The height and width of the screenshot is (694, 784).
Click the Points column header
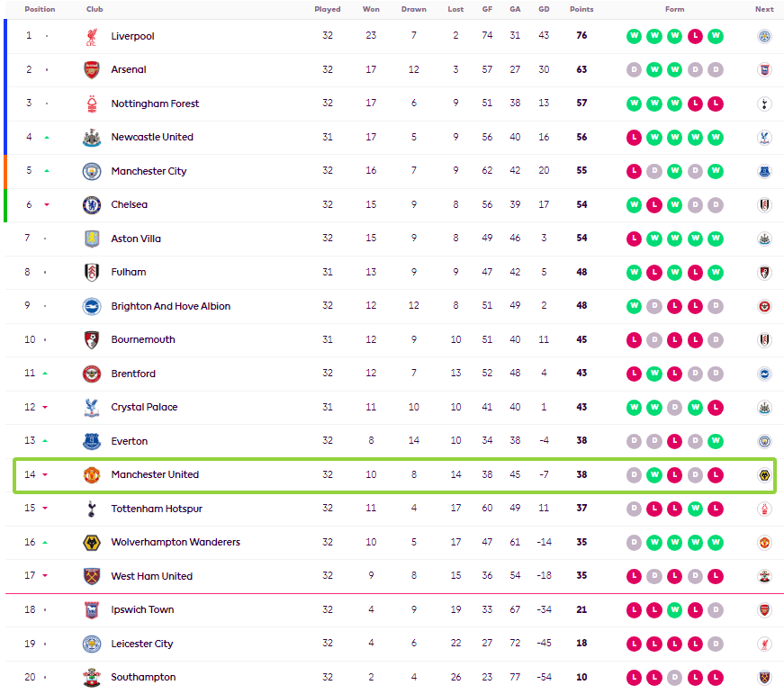click(581, 9)
